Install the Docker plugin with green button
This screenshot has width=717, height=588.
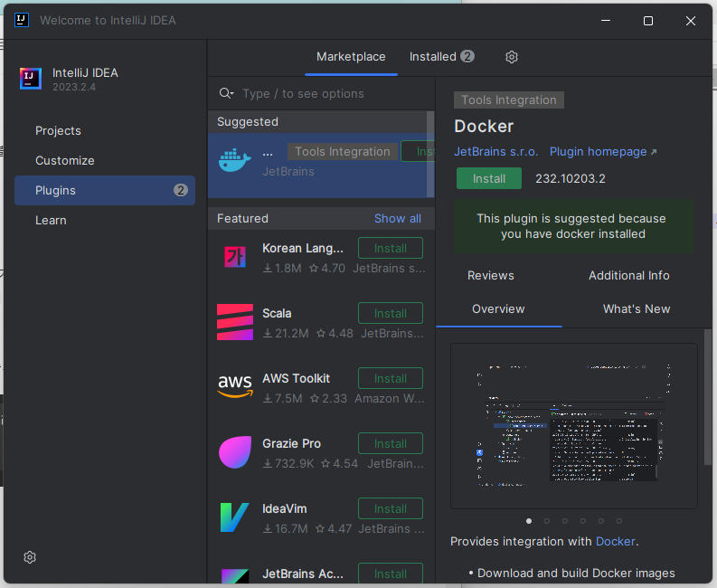[489, 178]
